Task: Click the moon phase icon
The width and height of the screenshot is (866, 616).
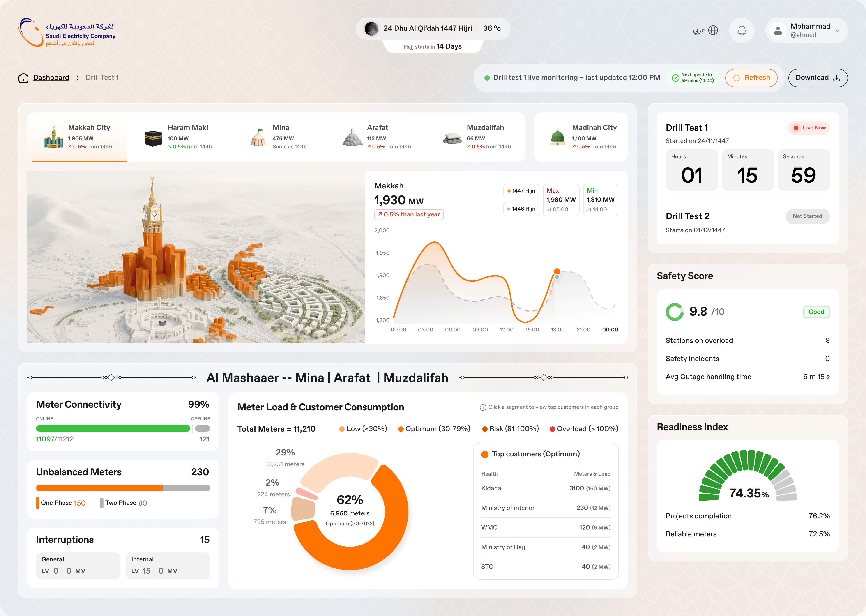Action: (371, 28)
